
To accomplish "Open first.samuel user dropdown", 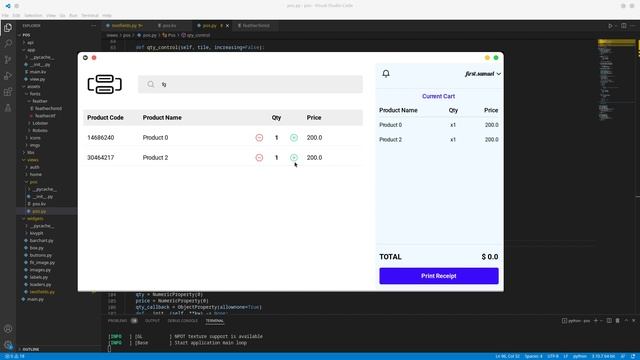I will pyautogui.click(x=483, y=74).
